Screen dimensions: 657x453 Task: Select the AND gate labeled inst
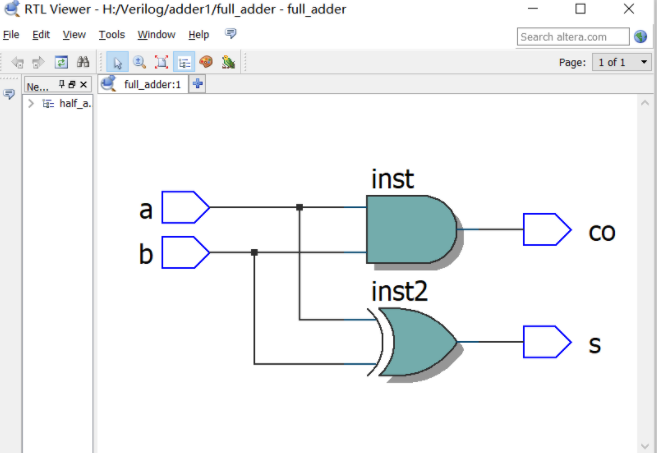[x=411, y=229]
